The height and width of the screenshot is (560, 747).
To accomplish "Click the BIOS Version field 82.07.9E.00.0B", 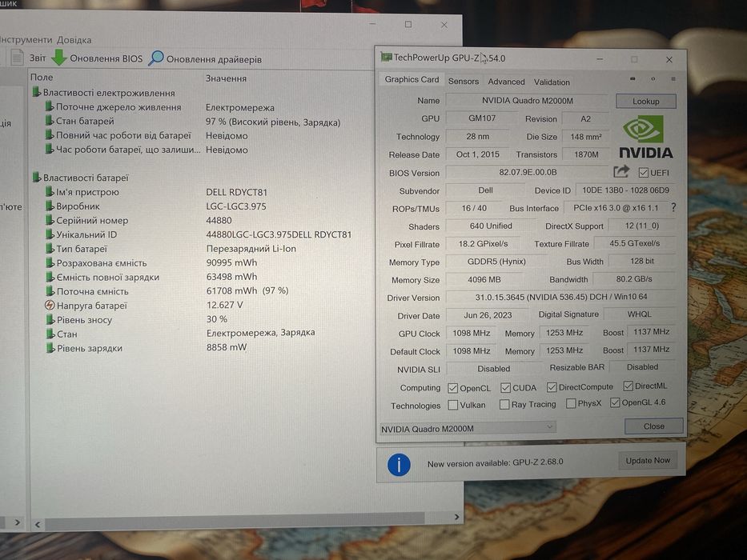I will click(528, 172).
